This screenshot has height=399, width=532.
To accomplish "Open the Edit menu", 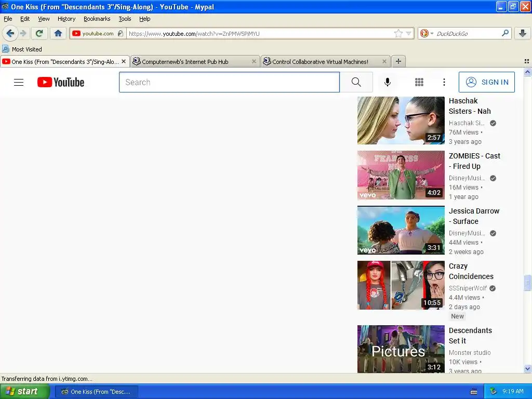I will coord(25,19).
